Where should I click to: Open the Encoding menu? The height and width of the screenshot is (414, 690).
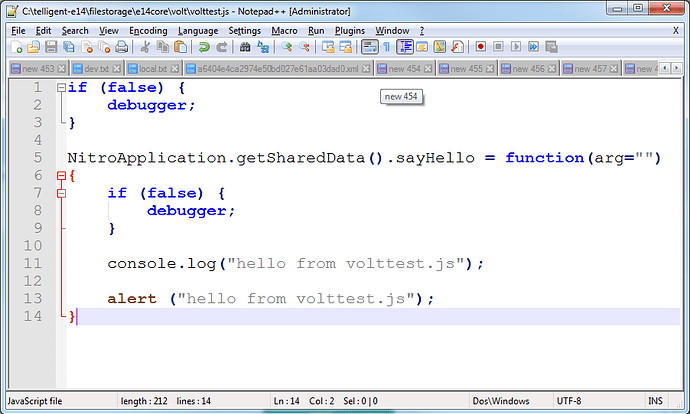pyautogui.click(x=148, y=31)
